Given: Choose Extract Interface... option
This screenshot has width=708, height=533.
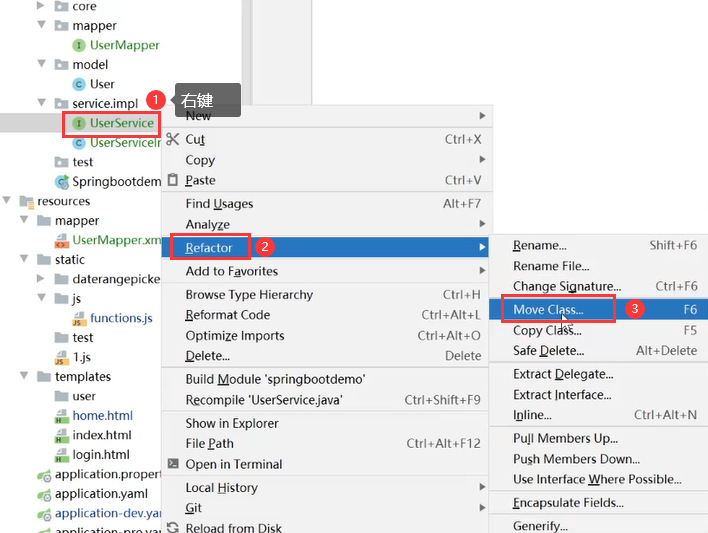Looking at the screenshot, I should point(599,395).
